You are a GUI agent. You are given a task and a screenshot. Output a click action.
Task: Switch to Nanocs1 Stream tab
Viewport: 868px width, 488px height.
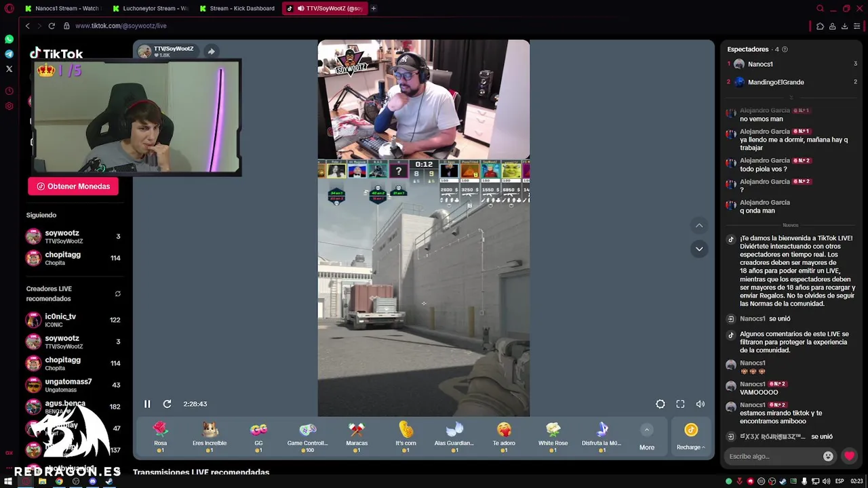click(62, 8)
